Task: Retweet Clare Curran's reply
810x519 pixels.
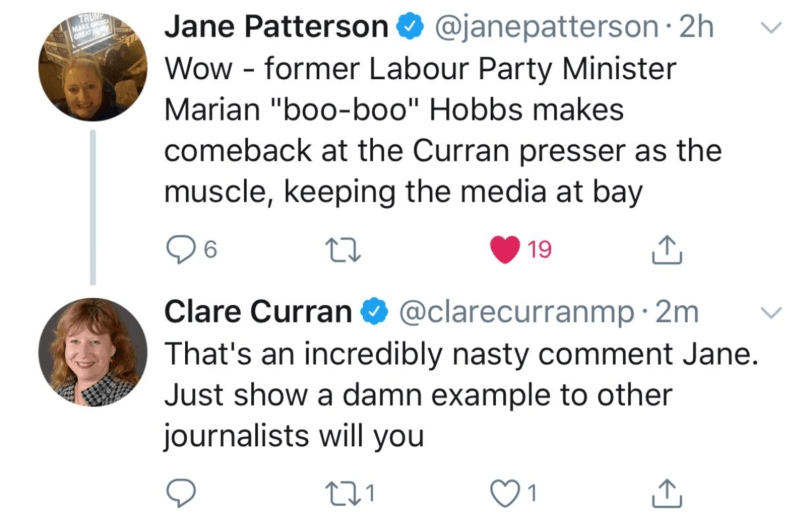Action: pyautogui.click(x=343, y=491)
